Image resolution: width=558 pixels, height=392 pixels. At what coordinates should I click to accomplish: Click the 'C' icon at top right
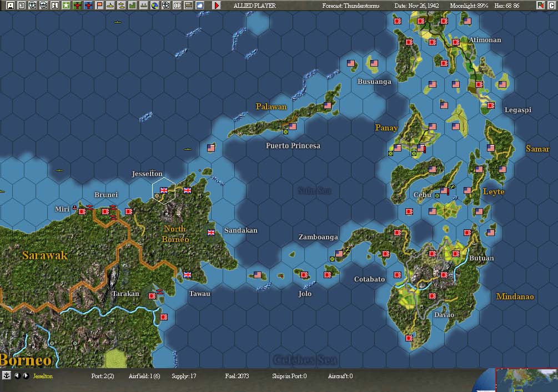click(x=551, y=6)
